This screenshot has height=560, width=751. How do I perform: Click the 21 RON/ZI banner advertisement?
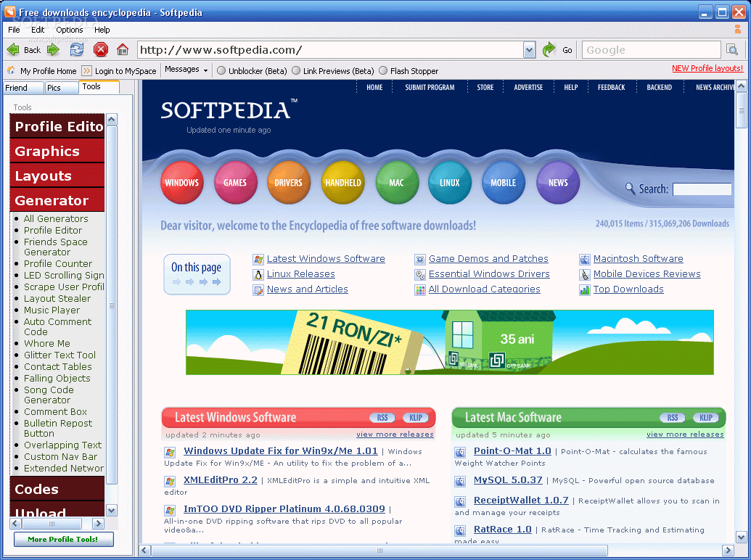pyautogui.click(x=450, y=342)
